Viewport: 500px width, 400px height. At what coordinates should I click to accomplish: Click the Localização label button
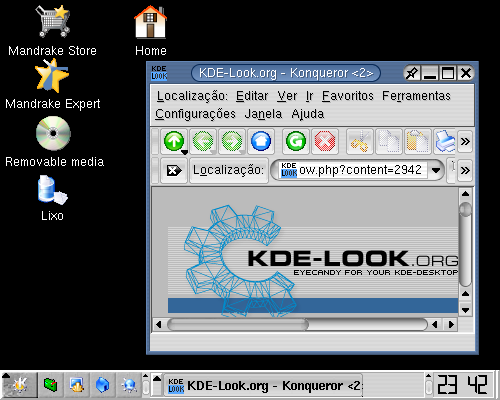(229, 170)
